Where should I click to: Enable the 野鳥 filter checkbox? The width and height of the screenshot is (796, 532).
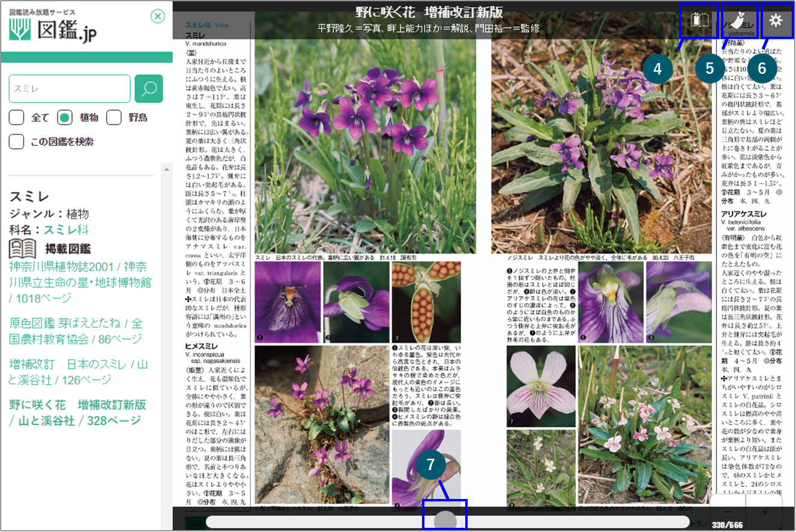pyautogui.click(x=114, y=118)
